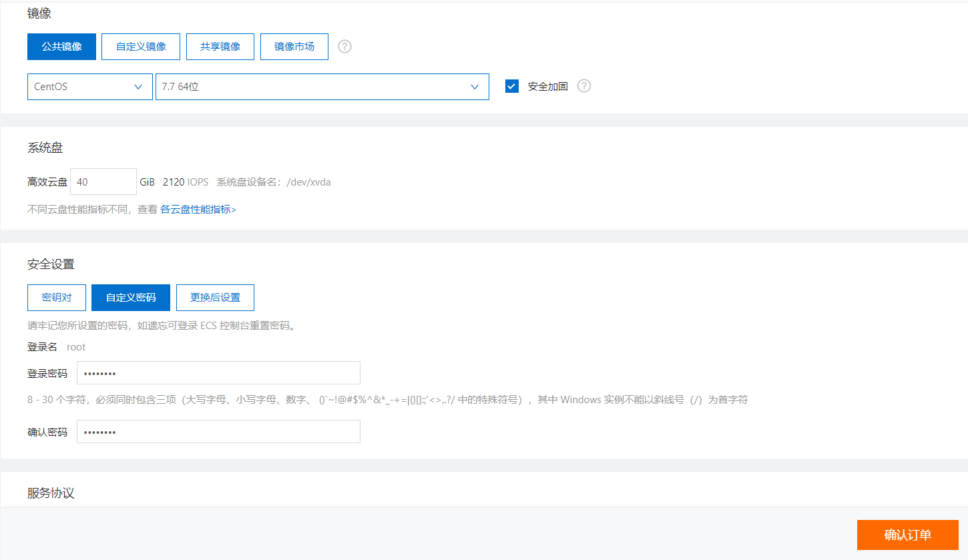Open the 7.7 64位 version dropdown
The image size is (968, 560).
(x=322, y=86)
